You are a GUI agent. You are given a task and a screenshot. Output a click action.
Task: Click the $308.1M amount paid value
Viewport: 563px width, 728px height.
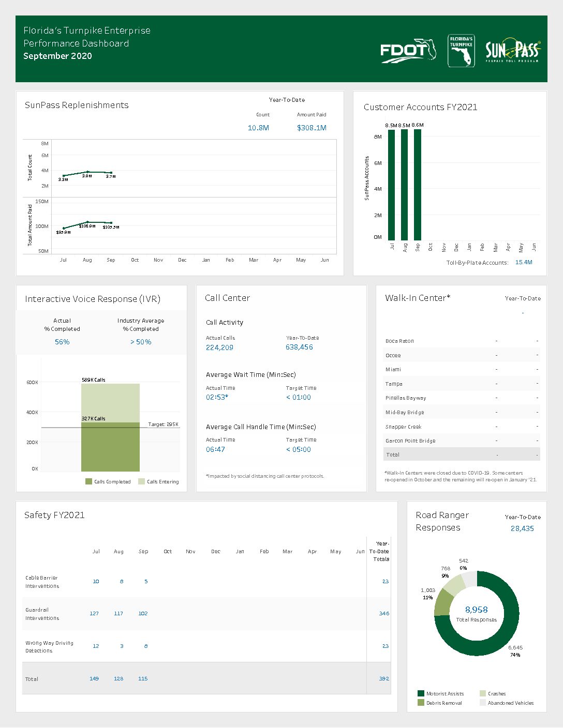pos(312,128)
